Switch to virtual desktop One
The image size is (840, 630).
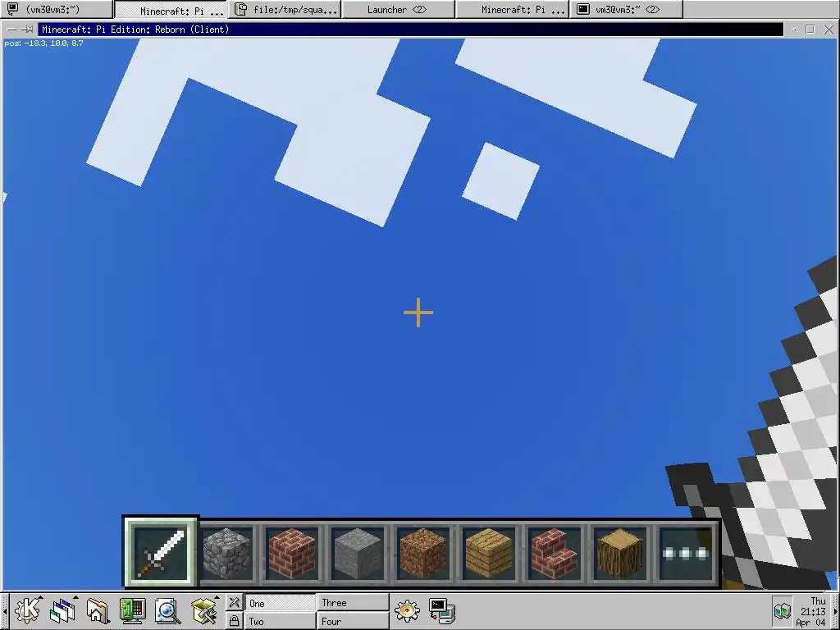[281, 603]
